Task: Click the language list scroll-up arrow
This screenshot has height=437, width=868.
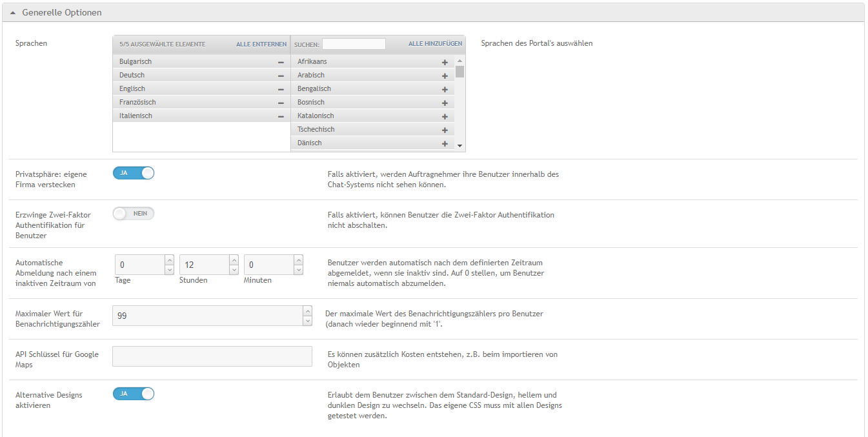Action: point(459,61)
